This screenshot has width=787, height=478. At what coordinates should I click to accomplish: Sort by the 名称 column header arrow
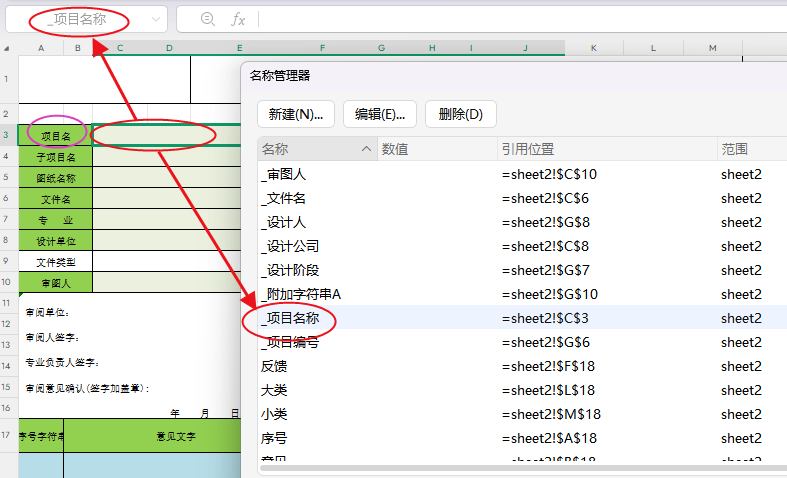366,149
